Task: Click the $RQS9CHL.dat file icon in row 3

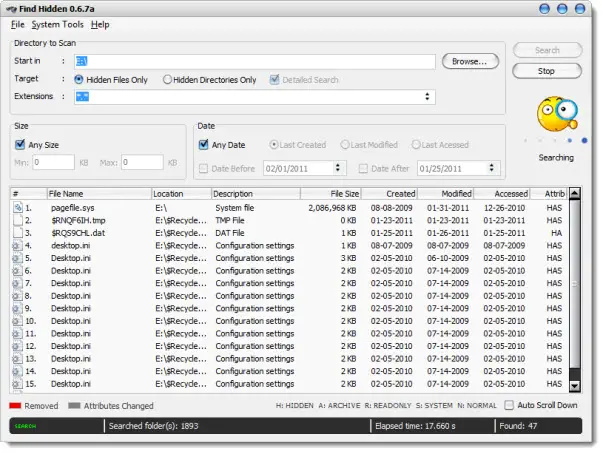Action: pyautogui.click(x=18, y=233)
